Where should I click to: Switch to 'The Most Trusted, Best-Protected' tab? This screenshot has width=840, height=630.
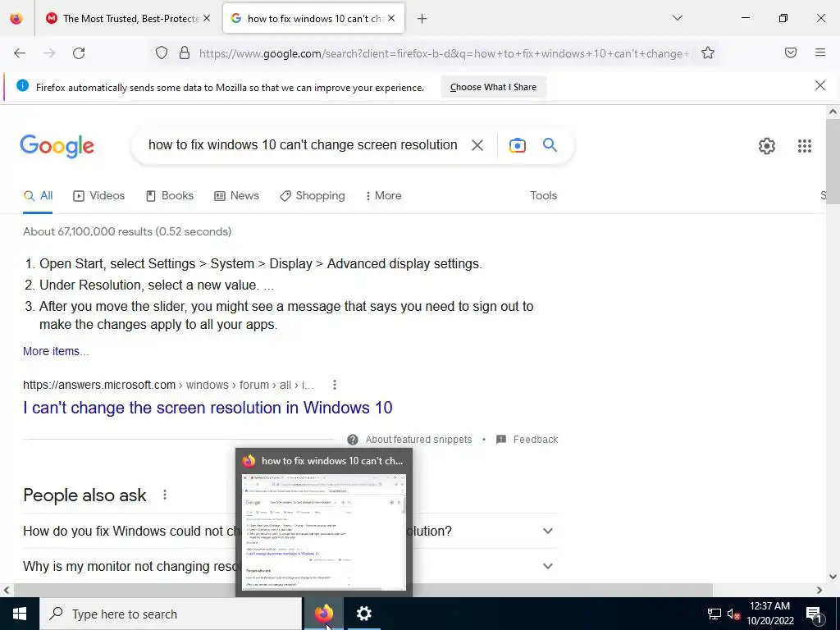point(127,18)
